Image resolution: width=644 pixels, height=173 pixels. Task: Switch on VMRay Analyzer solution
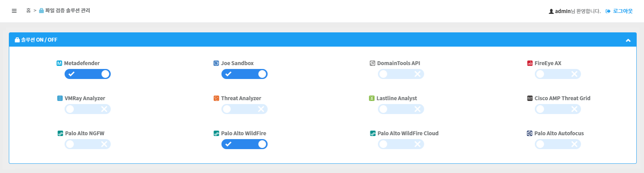(x=88, y=109)
